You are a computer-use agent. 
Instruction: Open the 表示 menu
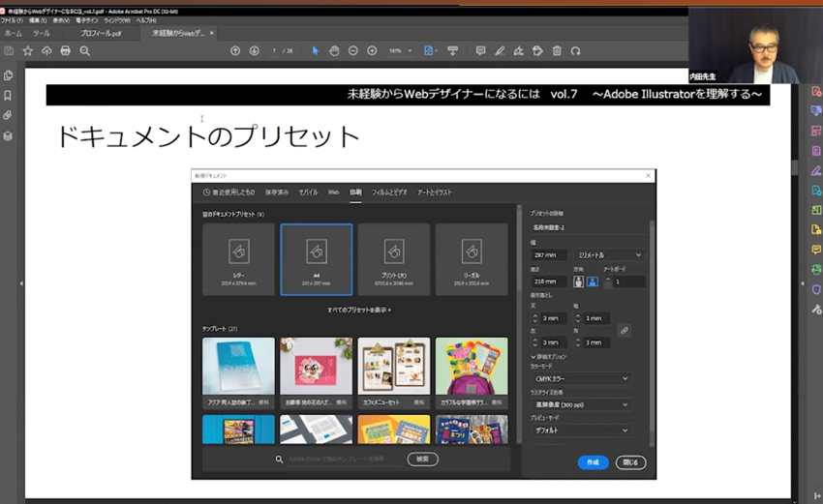[61, 20]
